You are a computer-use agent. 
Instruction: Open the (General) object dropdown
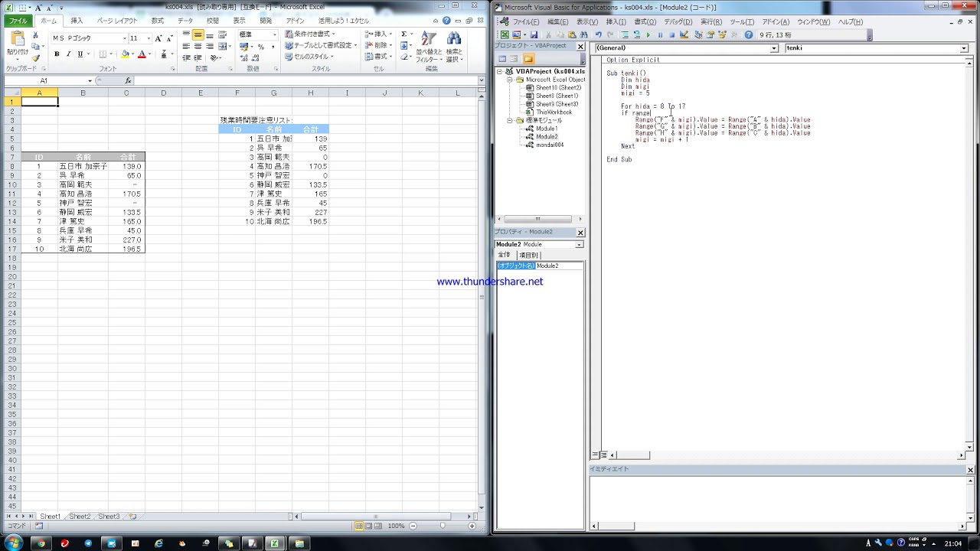pyautogui.click(x=774, y=48)
